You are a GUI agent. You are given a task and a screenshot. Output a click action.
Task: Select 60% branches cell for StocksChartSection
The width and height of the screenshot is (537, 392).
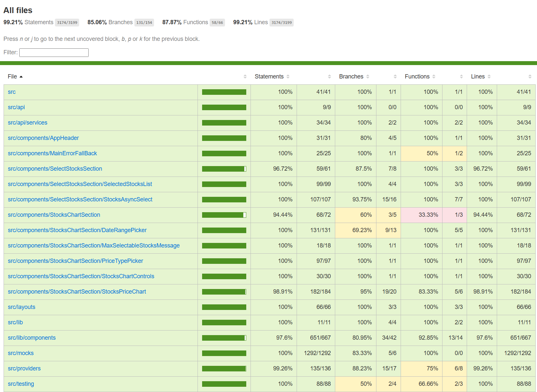(355, 215)
